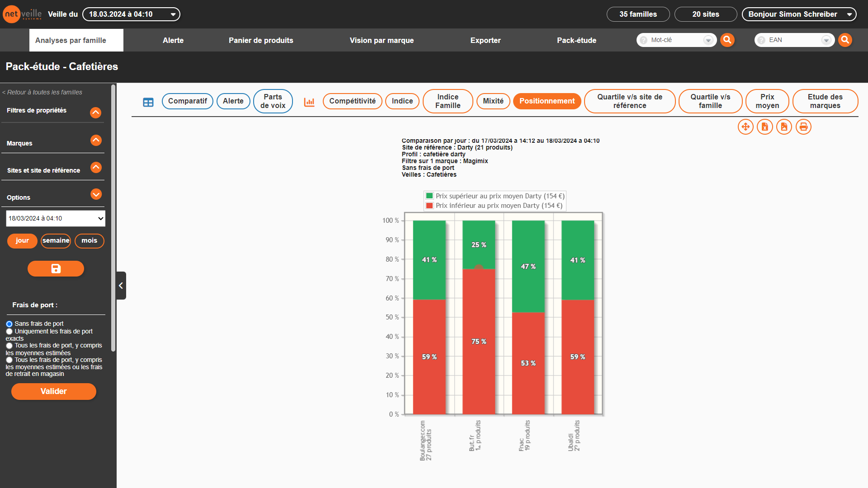
Task: Click Prix moyen button
Action: tap(767, 101)
